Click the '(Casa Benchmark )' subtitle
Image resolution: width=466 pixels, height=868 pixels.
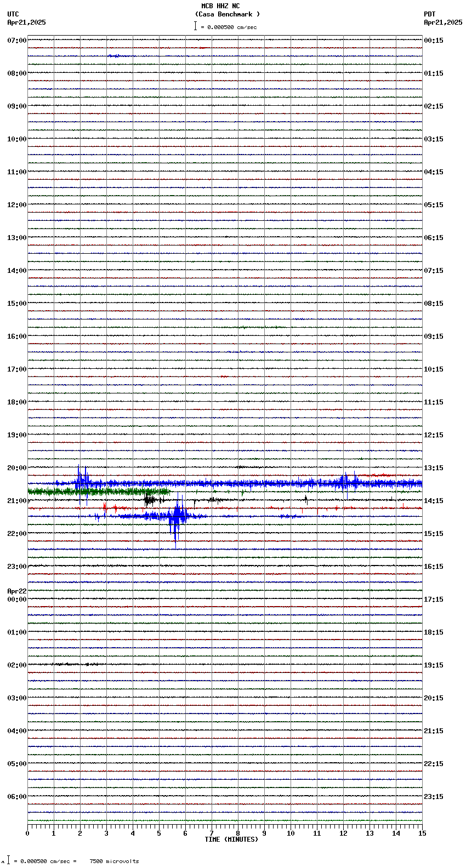pos(227,14)
